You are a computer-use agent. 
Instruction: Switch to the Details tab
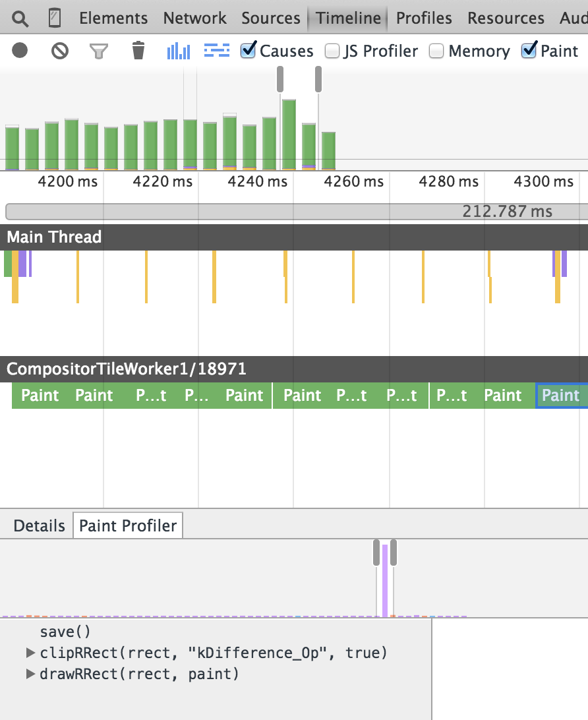(x=39, y=525)
